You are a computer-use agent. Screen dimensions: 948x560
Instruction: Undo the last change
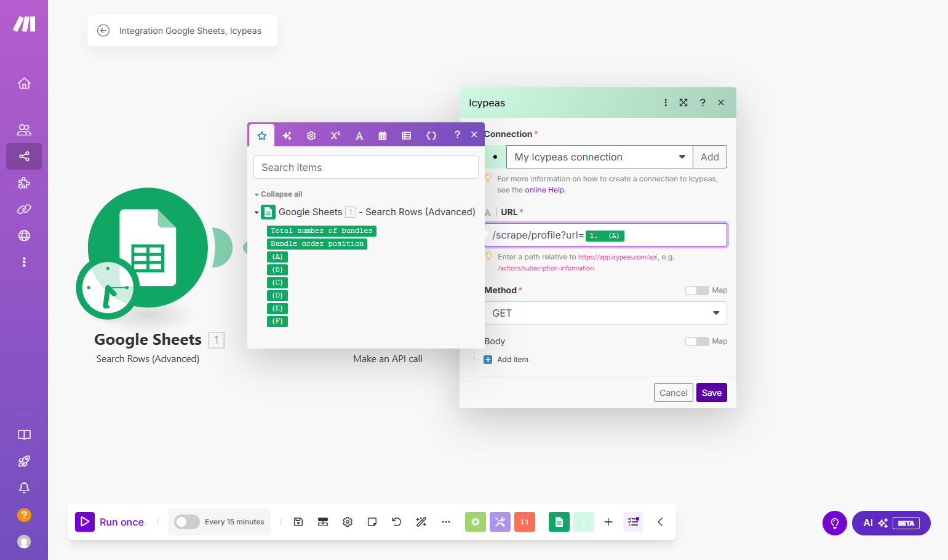tap(397, 522)
